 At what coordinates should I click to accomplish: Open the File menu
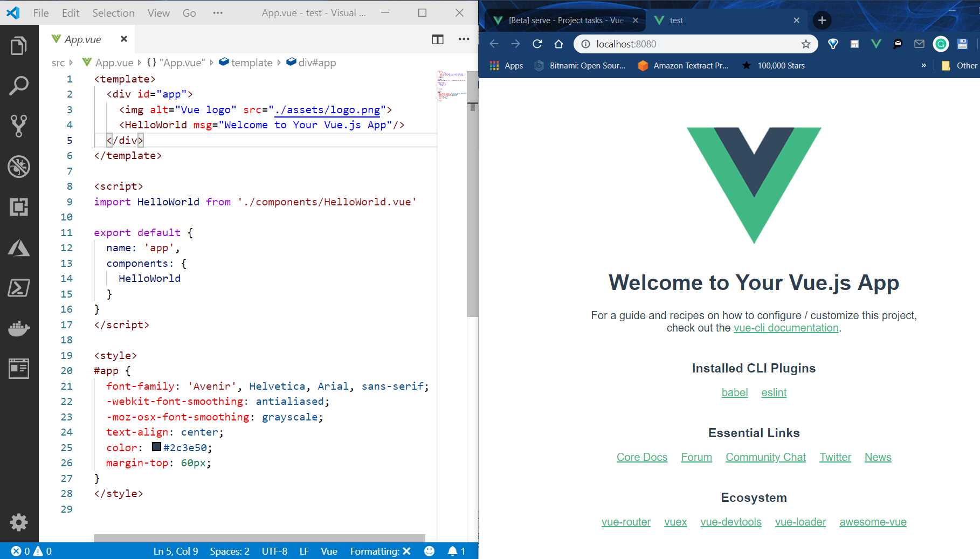(40, 12)
